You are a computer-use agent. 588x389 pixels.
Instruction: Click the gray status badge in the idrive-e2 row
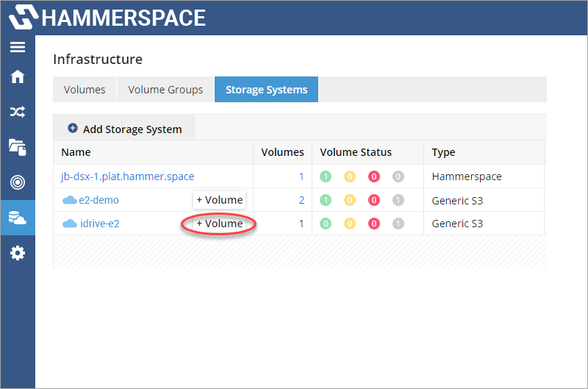[x=398, y=224]
